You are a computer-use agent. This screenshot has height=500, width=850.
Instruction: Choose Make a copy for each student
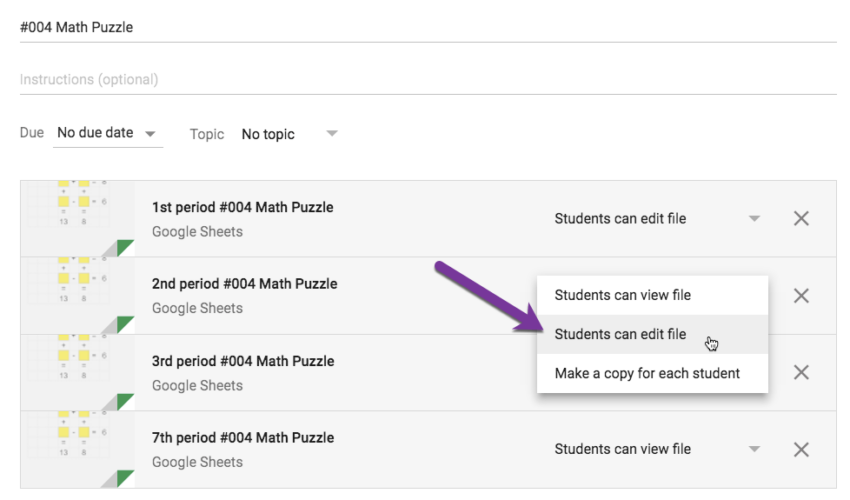point(652,373)
